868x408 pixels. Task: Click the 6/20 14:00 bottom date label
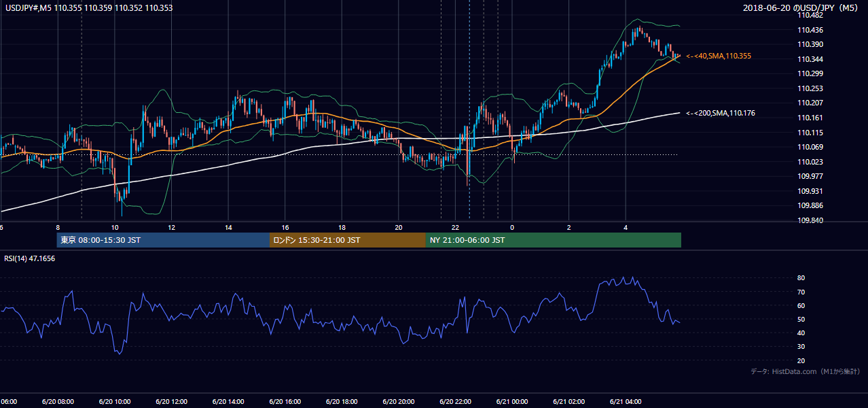[x=228, y=402]
